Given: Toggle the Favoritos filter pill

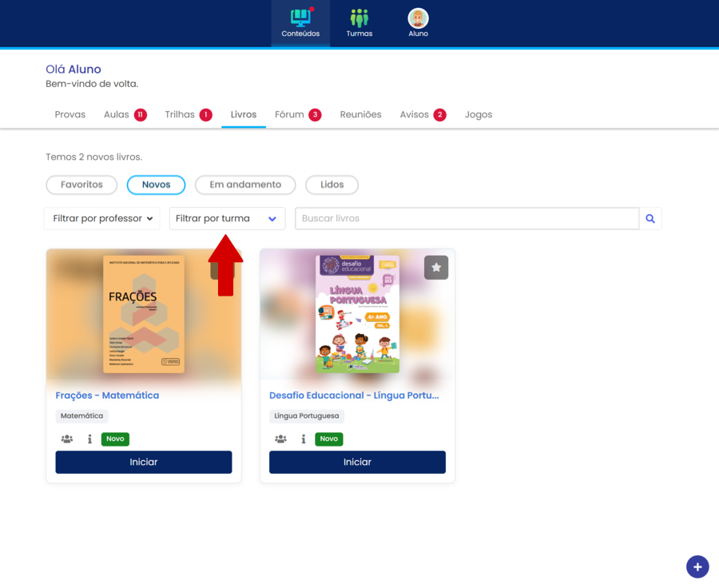Looking at the screenshot, I should pos(81,185).
